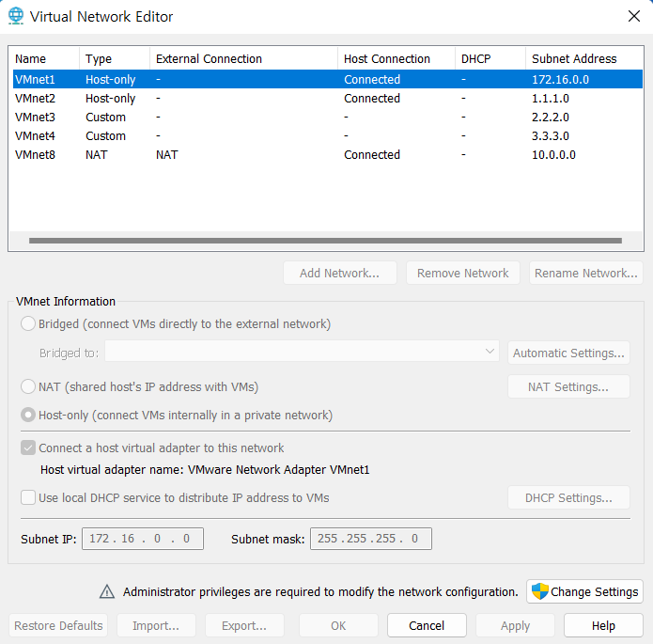Screen dimensions: 653x644
Task: Click NAT in the External Connection column
Action: coord(167,154)
